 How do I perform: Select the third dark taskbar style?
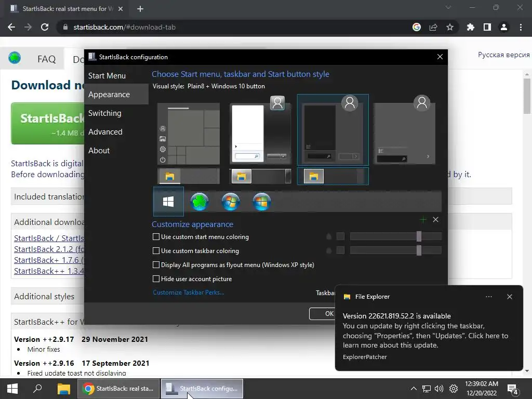[333, 176]
